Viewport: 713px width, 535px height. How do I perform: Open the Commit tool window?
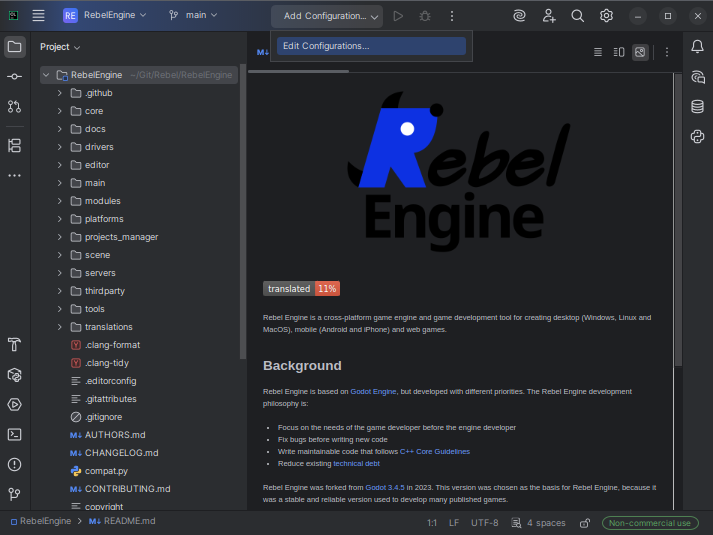tap(15, 76)
